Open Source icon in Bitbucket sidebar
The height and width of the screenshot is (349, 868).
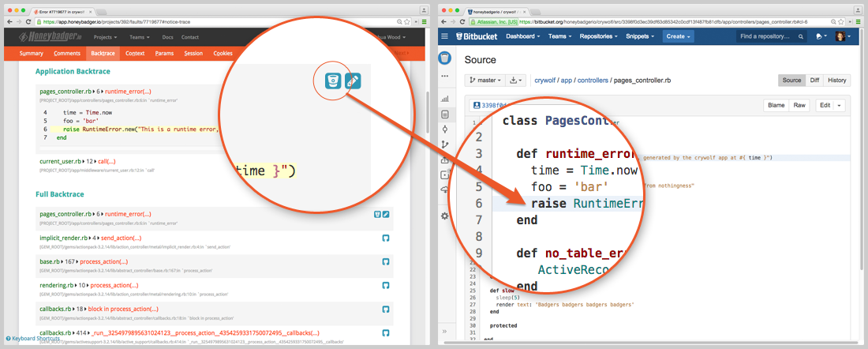click(445, 114)
